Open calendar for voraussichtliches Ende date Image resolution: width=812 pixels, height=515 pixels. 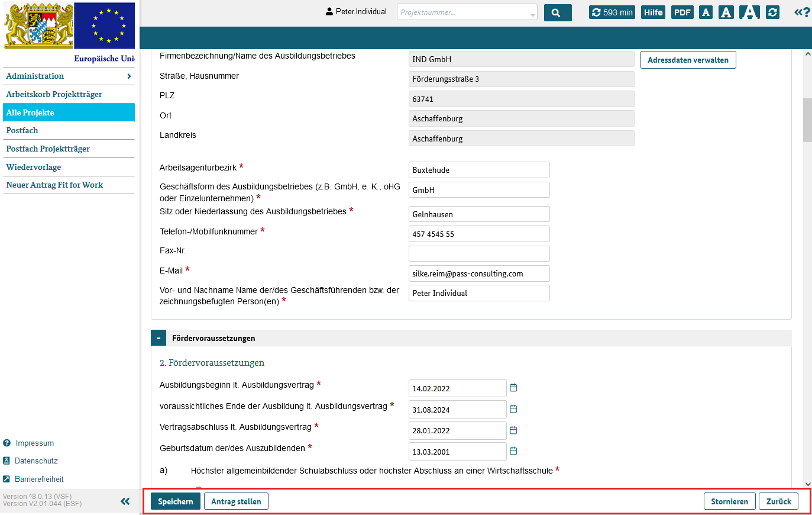pos(513,409)
